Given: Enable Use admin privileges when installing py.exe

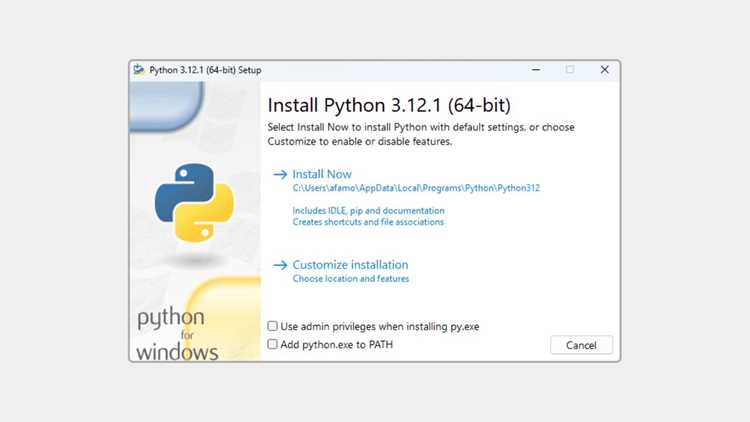Looking at the screenshot, I should click(x=273, y=326).
